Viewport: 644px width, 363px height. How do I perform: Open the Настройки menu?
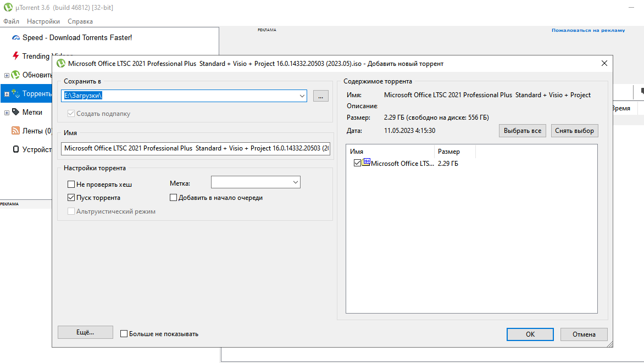pos(43,21)
